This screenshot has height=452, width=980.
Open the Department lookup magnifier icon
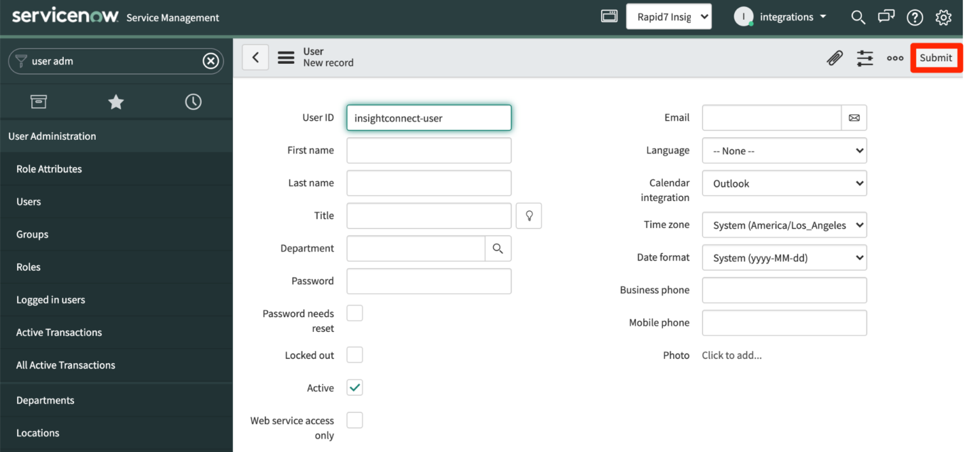pos(498,248)
